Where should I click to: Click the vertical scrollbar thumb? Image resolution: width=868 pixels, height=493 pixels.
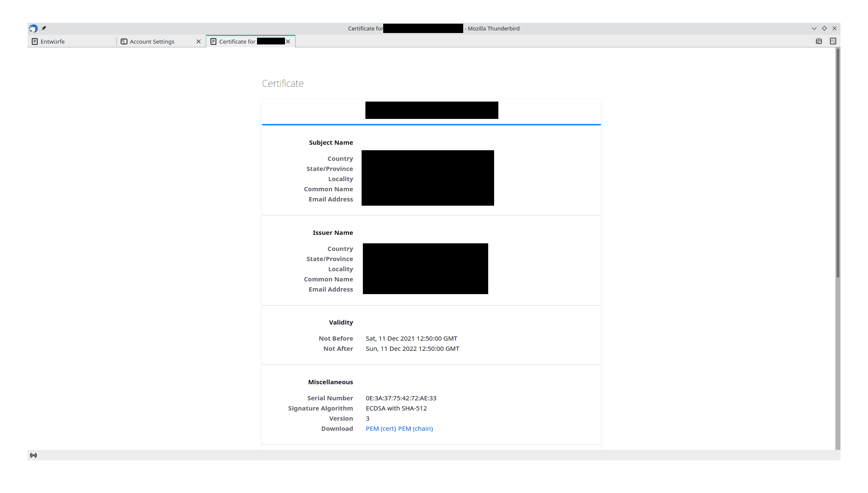(838, 163)
